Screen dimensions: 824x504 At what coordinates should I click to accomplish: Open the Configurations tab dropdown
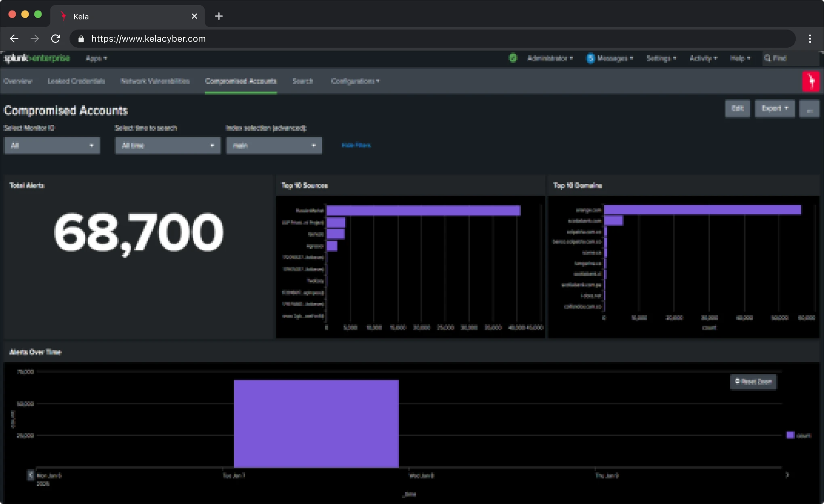point(355,81)
